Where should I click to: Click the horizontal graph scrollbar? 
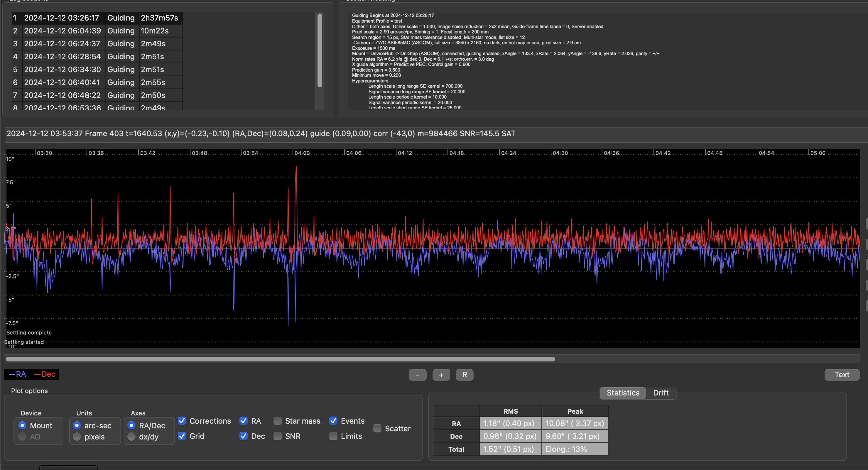click(280, 359)
